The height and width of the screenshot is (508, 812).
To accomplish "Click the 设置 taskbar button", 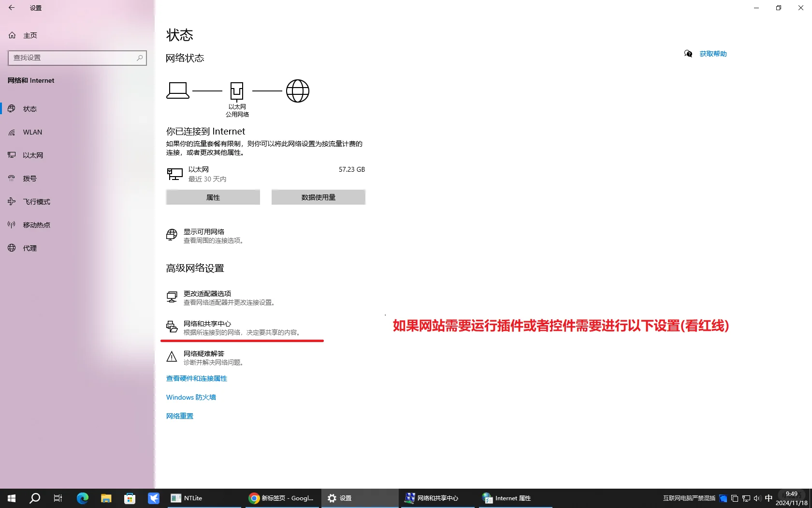I will (x=359, y=498).
